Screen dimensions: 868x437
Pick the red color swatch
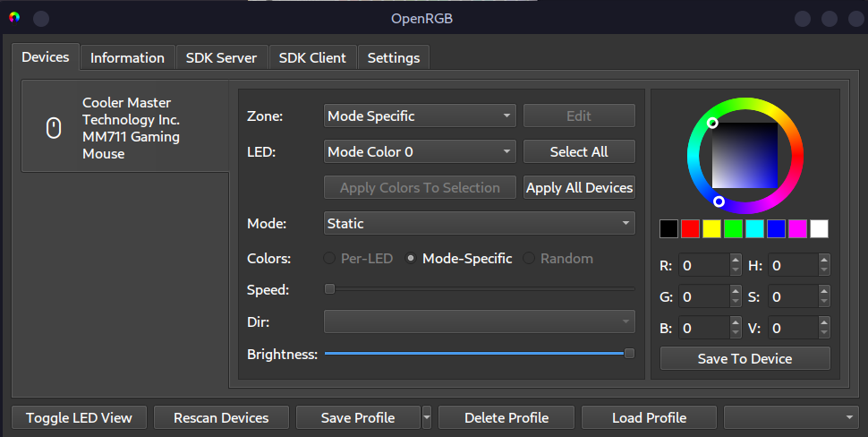click(690, 228)
